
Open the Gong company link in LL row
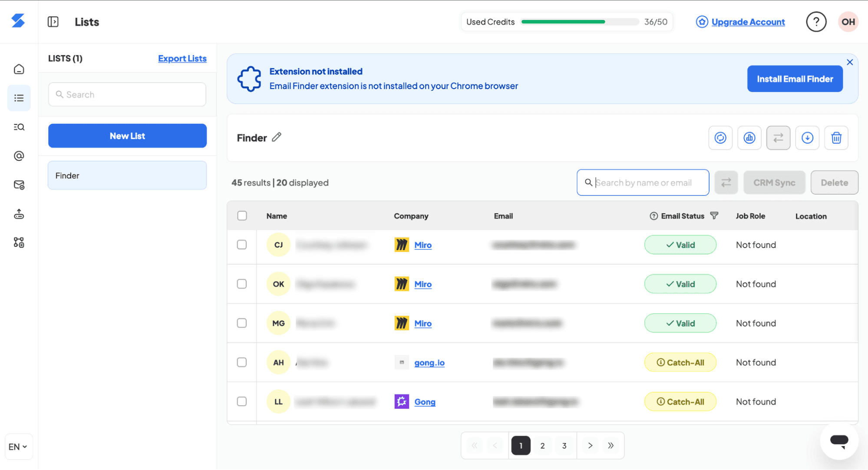coord(425,402)
